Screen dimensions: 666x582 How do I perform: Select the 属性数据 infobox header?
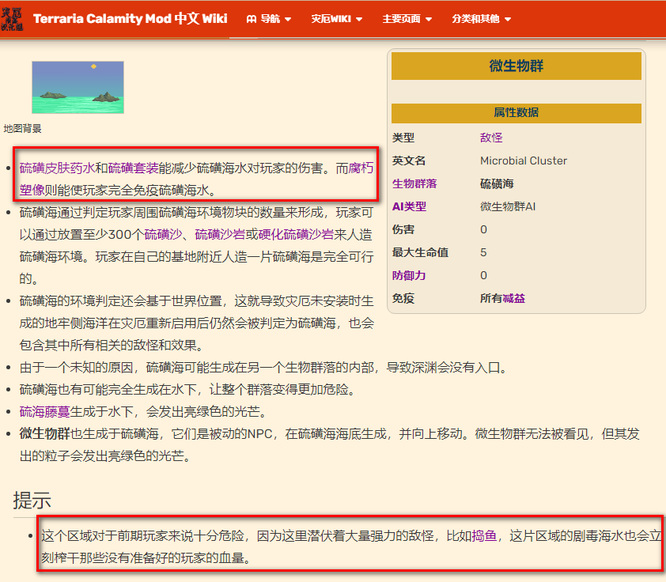516,113
